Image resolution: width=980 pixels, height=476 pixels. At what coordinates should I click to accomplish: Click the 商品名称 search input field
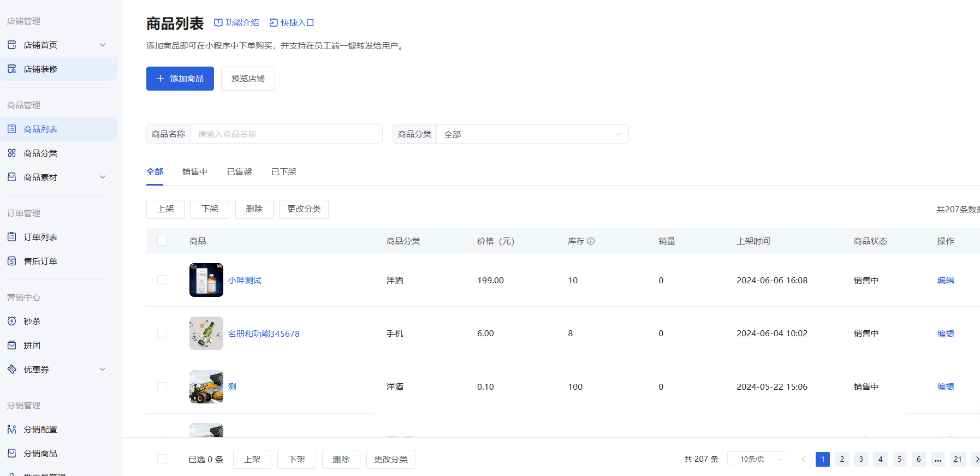click(286, 134)
